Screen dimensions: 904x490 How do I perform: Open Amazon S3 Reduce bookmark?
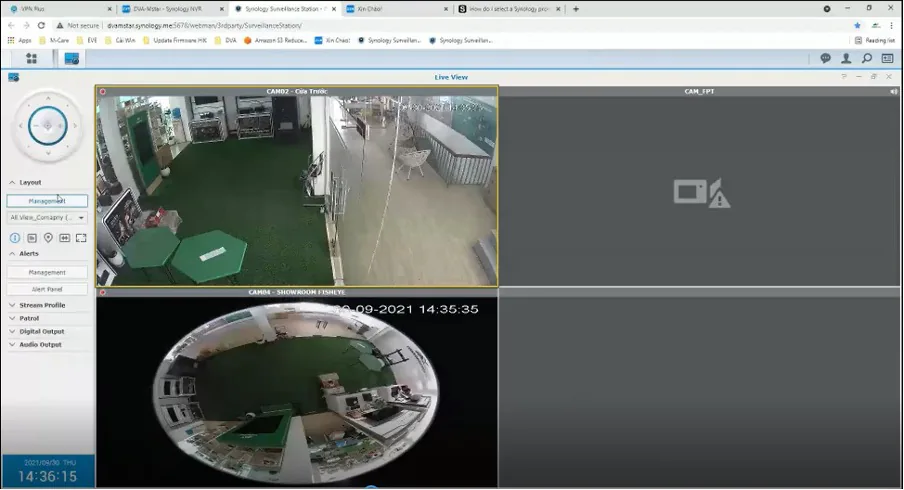[275, 40]
